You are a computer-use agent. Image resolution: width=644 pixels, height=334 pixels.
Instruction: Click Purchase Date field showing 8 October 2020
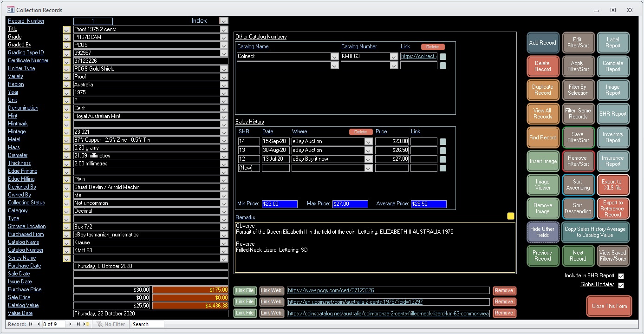point(151,266)
